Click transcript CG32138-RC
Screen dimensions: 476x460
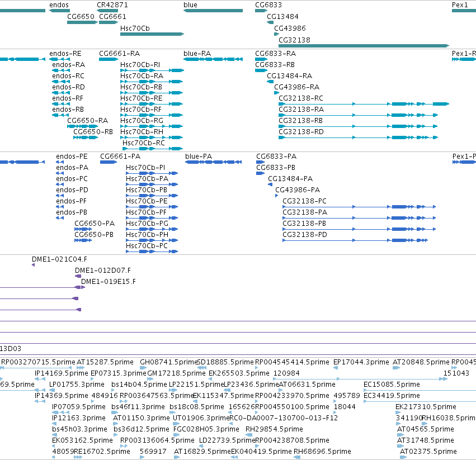(x=301, y=98)
